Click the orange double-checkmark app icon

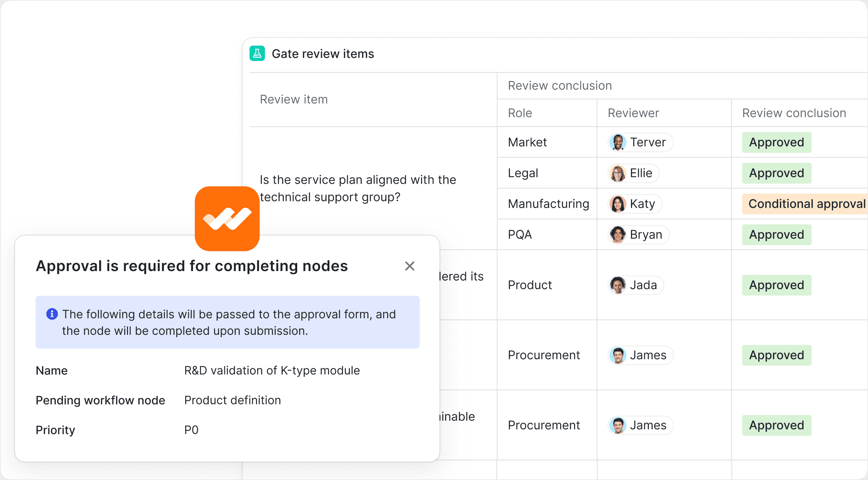point(227,219)
